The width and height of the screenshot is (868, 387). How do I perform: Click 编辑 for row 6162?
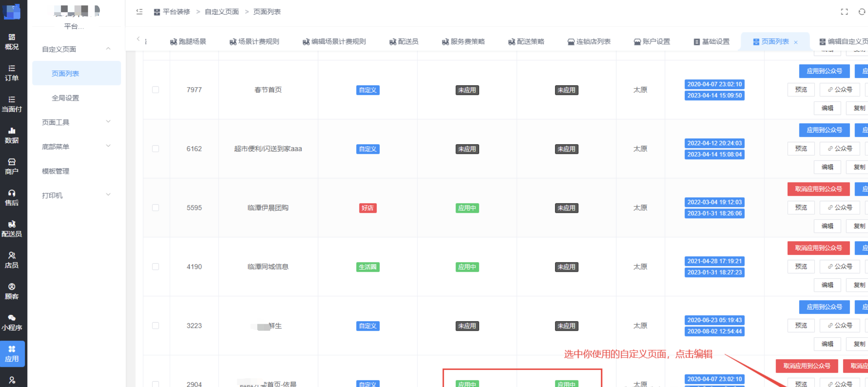pos(827,167)
